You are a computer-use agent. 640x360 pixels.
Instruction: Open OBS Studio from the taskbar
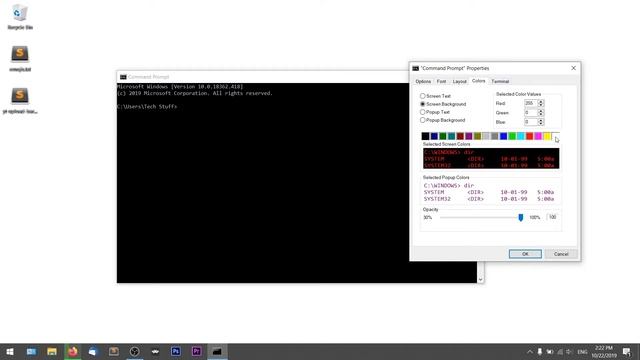click(x=135, y=351)
